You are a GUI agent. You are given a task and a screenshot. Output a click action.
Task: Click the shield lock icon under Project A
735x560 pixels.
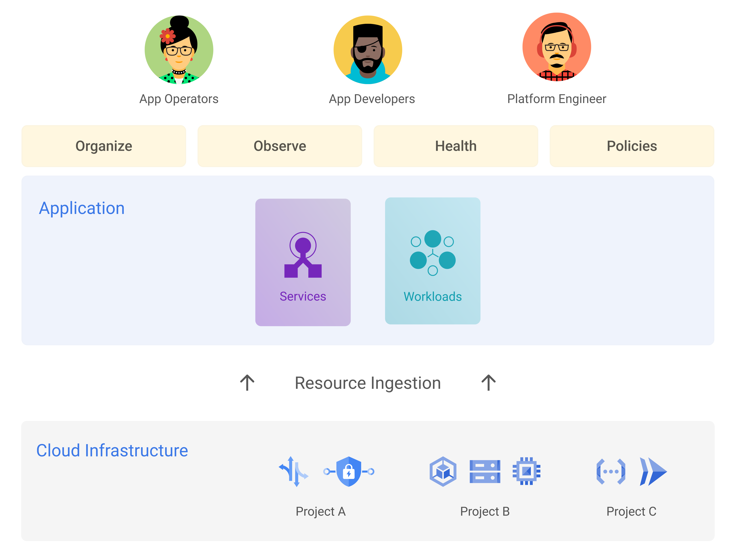(x=349, y=471)
